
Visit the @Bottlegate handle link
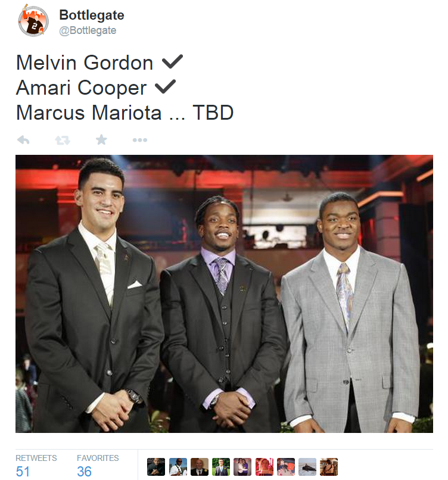click(x=88, y=30)
